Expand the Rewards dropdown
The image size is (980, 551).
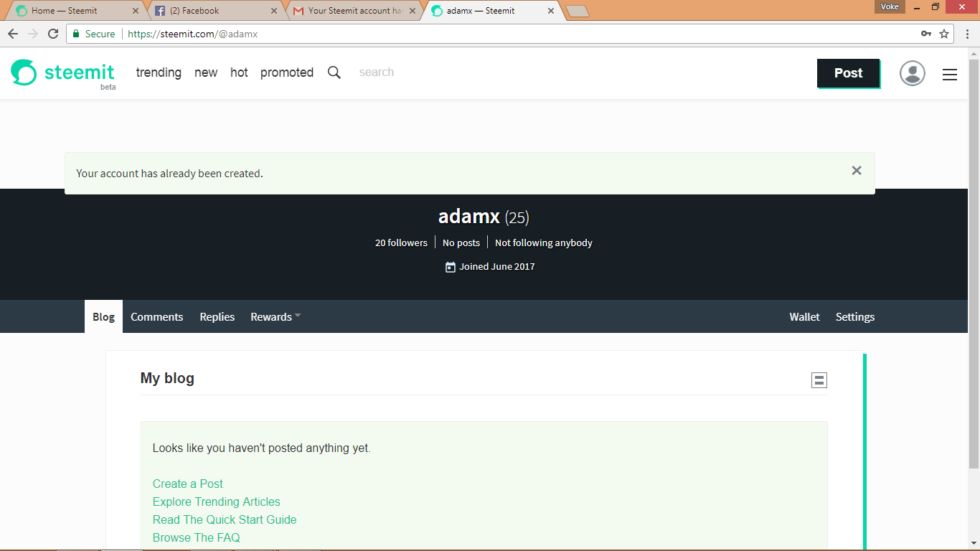coord(275,316)
